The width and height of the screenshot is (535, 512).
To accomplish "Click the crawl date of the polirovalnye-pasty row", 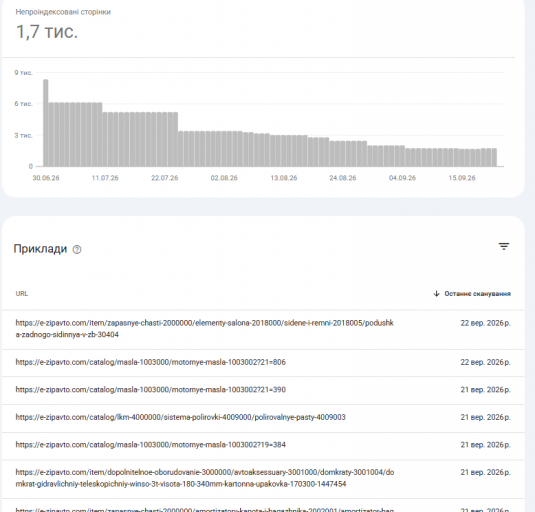I will pyautogui.click(x=486, y=418).
